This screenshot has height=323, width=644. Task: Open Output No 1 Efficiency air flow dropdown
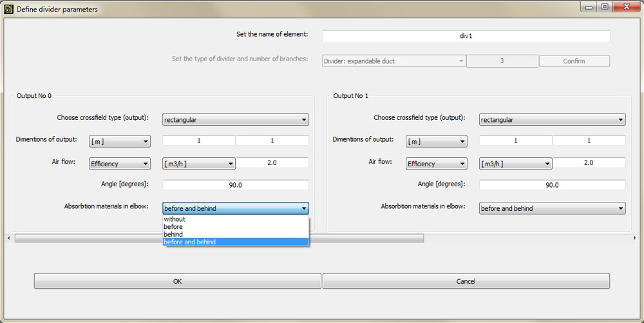pyautogui.click(x=437, y=164)
